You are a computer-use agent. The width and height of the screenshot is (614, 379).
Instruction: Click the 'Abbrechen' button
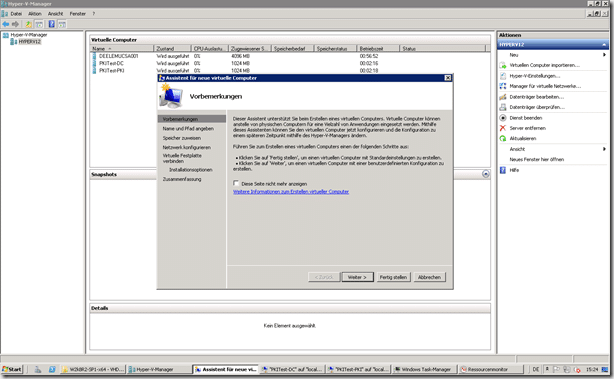click(429, 277)
